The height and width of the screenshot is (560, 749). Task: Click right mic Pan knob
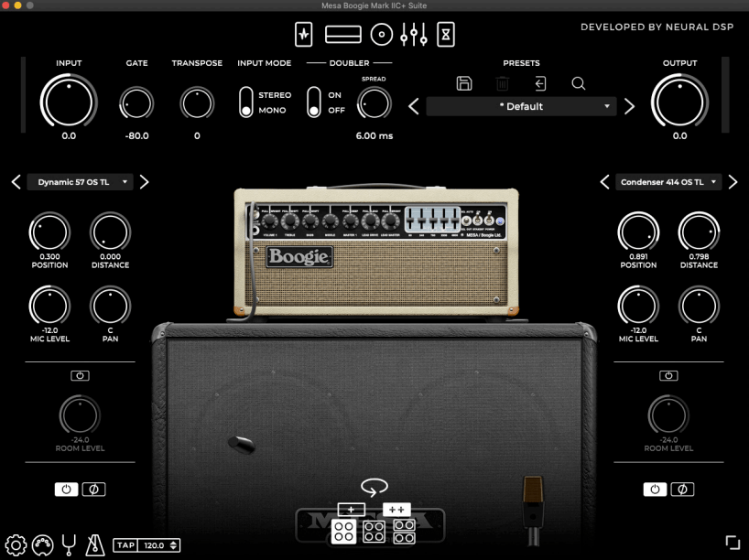(x=699, y=306)
